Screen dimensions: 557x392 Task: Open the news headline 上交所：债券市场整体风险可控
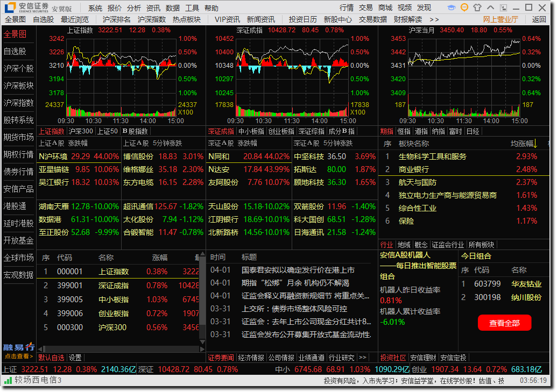294,309
